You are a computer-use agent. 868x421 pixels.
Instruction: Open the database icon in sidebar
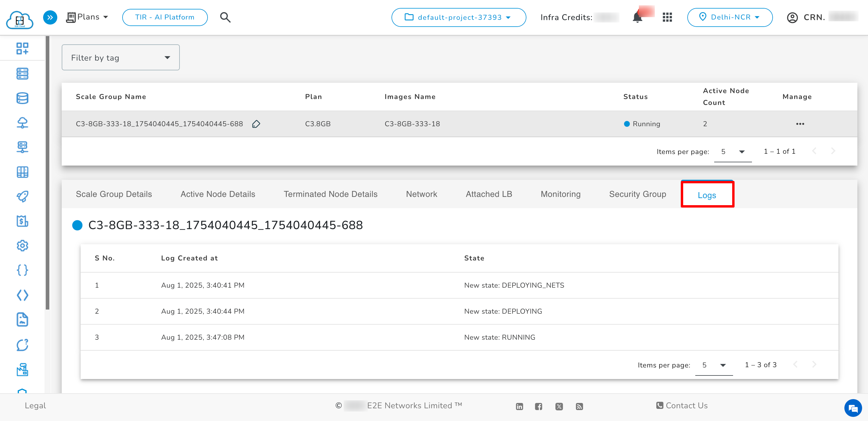click(x=22, y=98)
